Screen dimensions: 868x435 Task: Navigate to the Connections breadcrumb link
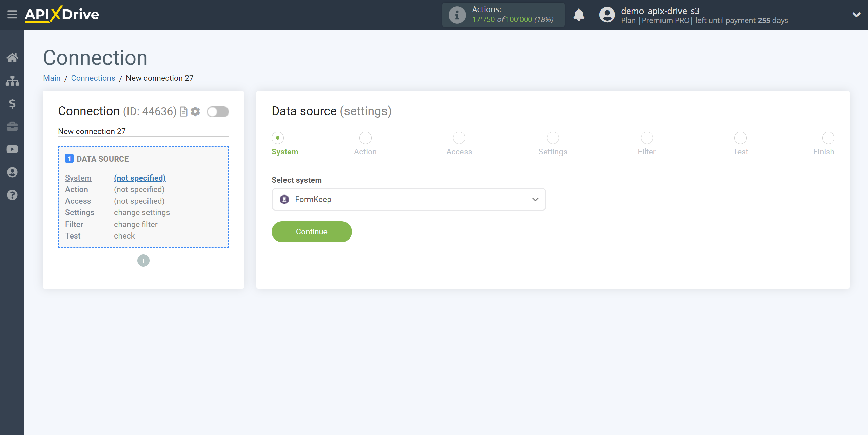click(x=93, y=78)
